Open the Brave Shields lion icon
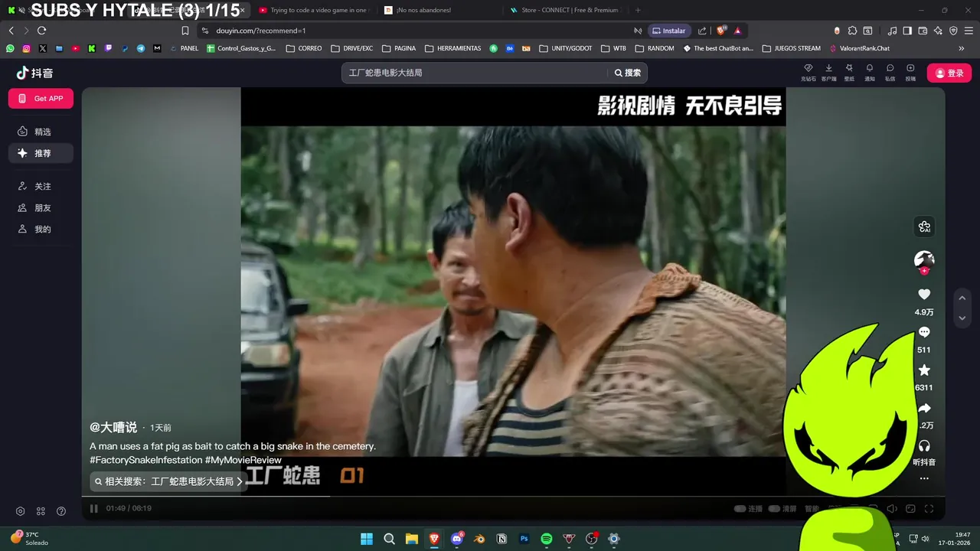 tap(720, 31)
